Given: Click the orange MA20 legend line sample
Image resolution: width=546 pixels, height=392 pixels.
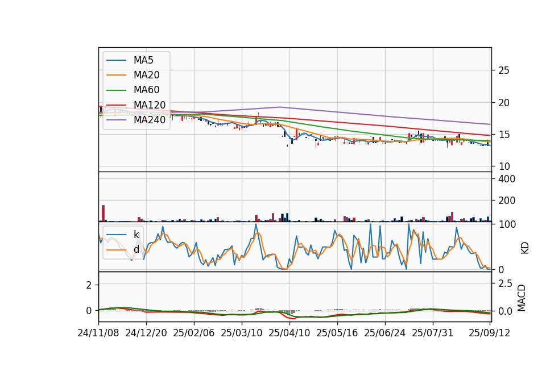Looking at the screenshot, I should (x=116, y=75).
